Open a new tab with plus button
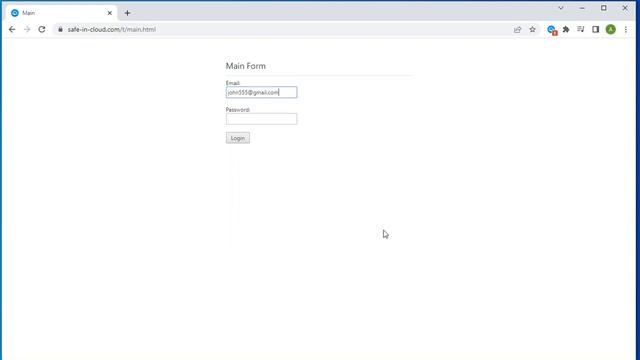This screenshot has height=360, width=640. click(x=127, y=13)
